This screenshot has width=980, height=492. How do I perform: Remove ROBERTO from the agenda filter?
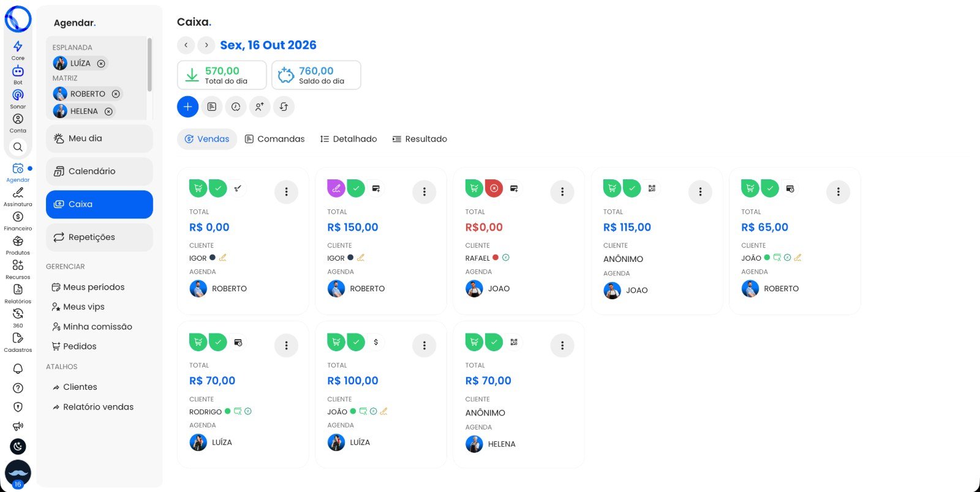[116, 94]
